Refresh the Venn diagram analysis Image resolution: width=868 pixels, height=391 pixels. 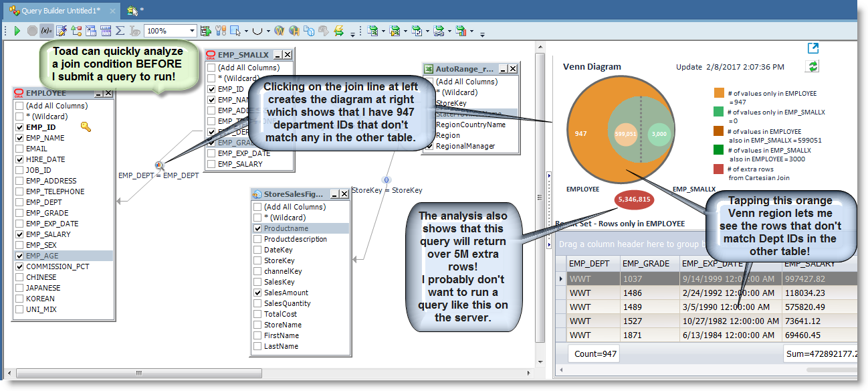coord(813,66)
